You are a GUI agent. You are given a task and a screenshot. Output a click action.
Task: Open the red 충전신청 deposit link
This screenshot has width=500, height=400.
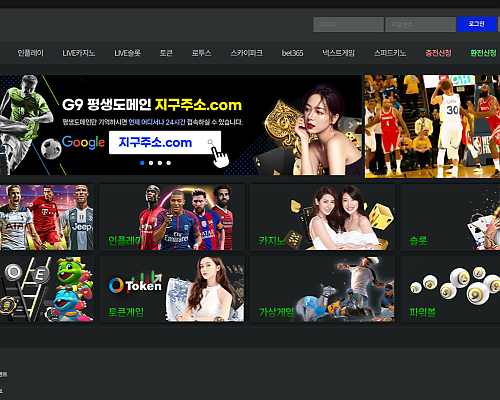point(438,53)
